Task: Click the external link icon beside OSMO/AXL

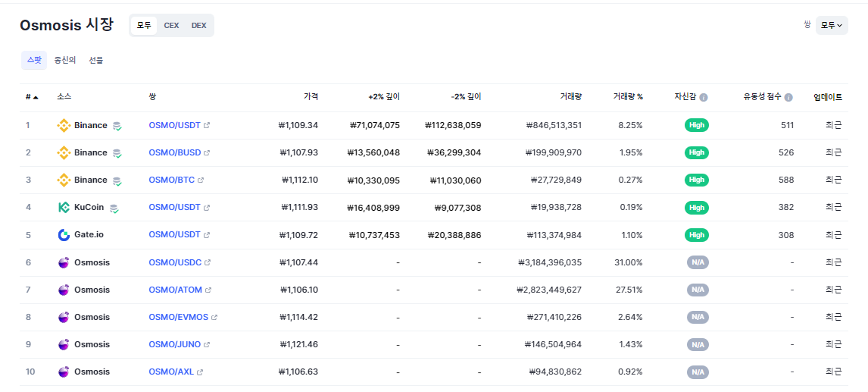Action: [201, 372]
